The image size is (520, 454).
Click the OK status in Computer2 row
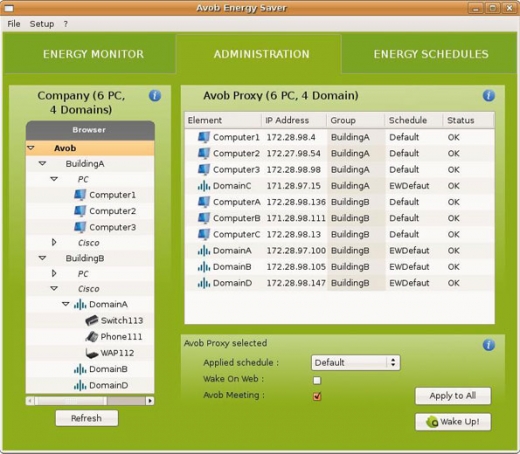pos(453,153)
